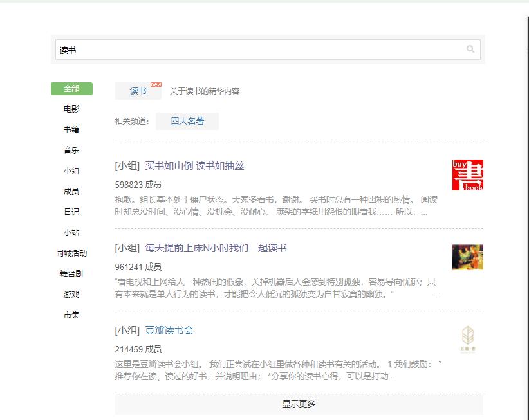Select the 全部 category filter

coord(71,89)
